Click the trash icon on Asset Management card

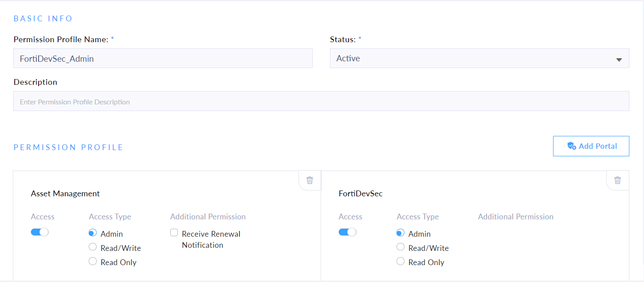(x=310, y=180)
